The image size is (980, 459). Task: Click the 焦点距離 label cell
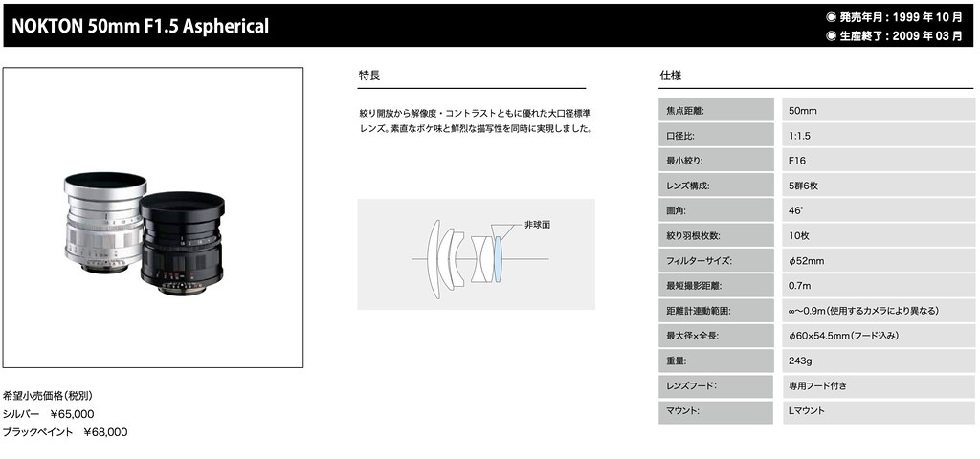[x=716, y=110]
